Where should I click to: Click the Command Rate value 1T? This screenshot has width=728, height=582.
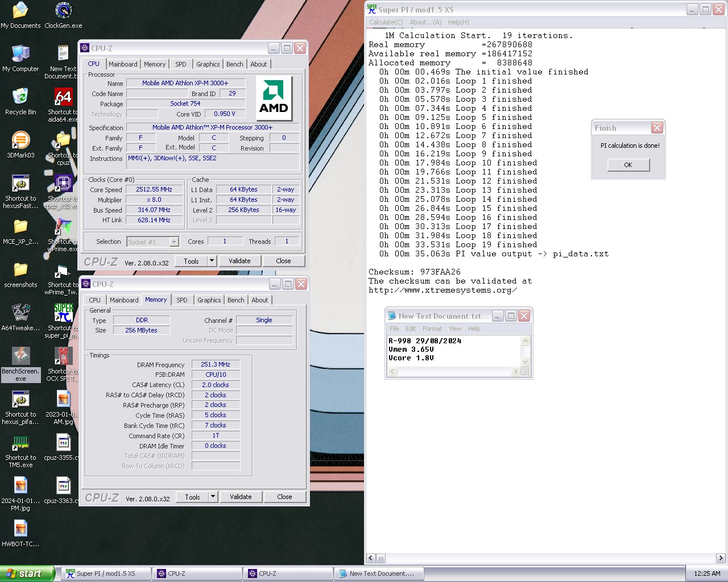click(216, 435)
